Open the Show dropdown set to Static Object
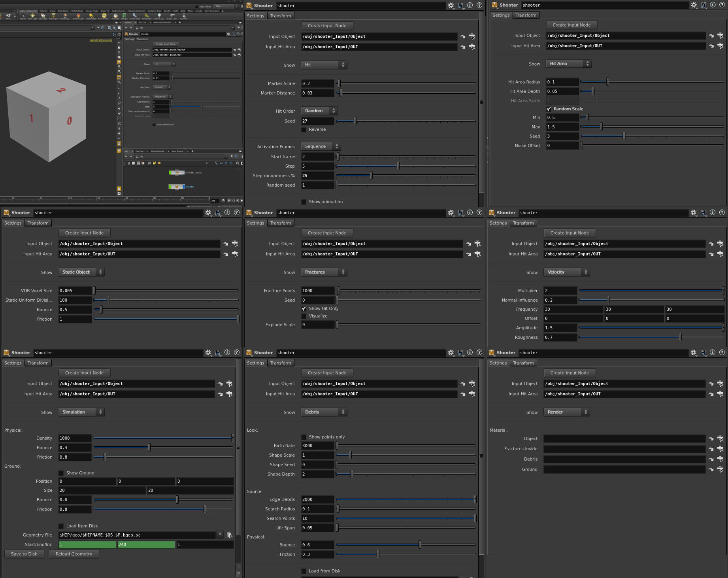This screenshot has height=578, width=728. (81, 272)
